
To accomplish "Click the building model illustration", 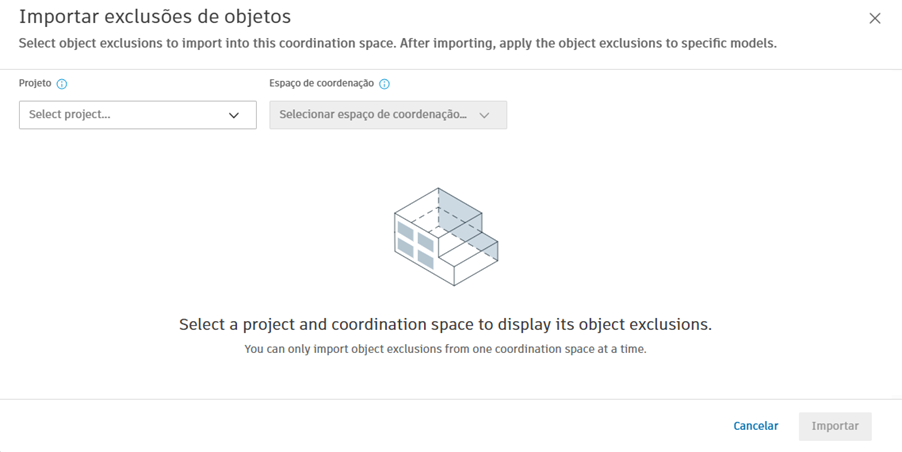I will [x=445, y=236].
